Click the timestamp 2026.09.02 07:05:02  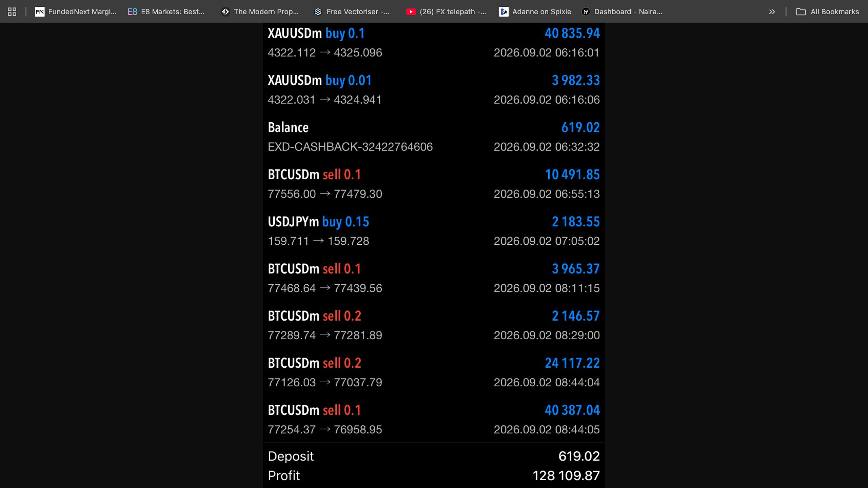coord(547,241)
